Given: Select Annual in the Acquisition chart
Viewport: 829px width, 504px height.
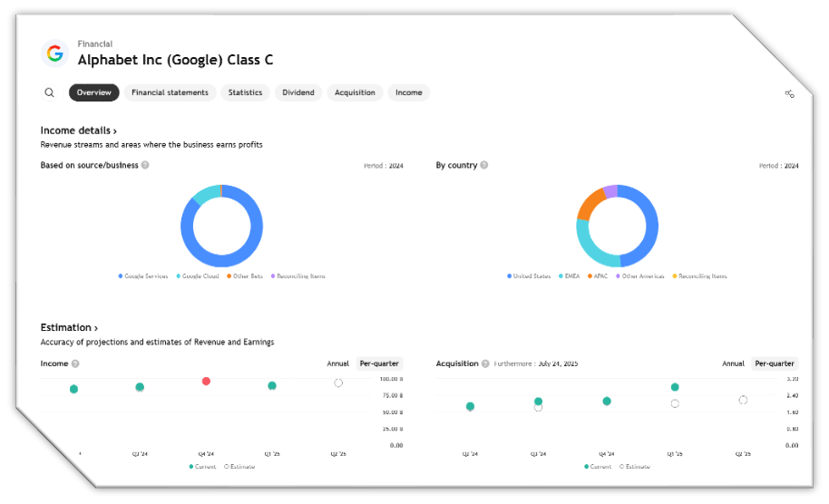Looking at the screenshot, I should (x=733, y=363).
